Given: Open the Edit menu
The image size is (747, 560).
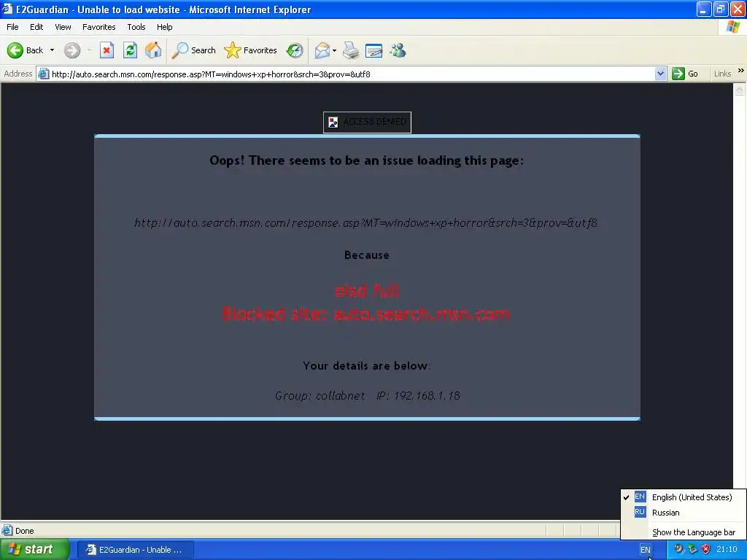Looking at the screenshot, I should pyautogui.click(x=36, y=27).
